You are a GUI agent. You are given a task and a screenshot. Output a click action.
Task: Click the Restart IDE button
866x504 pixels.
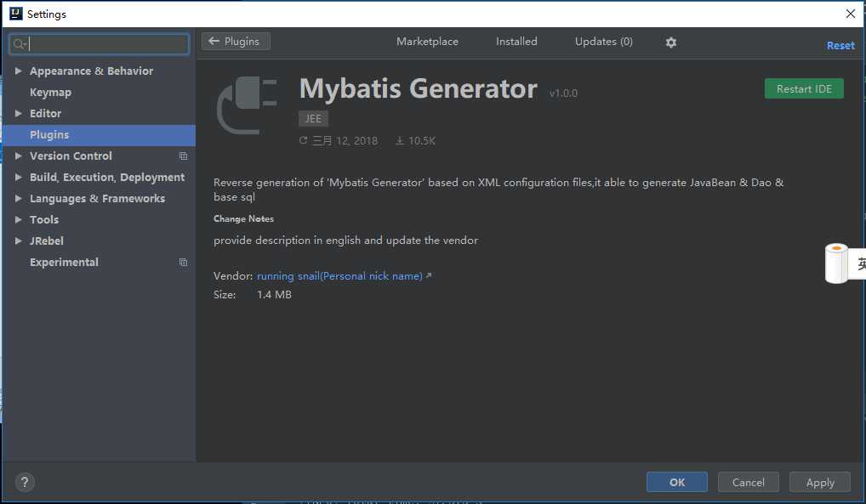pyautogui.click(x=804, y=89)
